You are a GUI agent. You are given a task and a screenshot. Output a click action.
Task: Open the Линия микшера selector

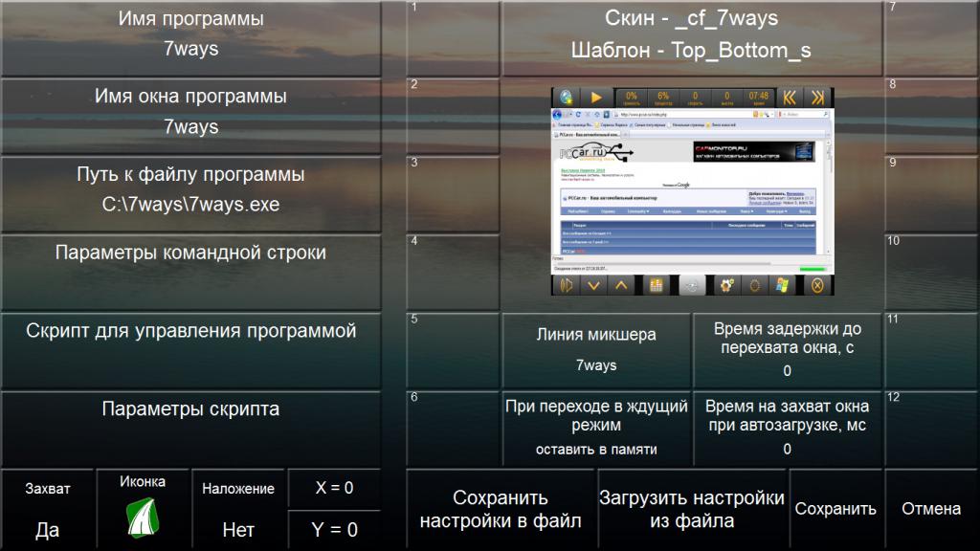(x=596, y=349)
